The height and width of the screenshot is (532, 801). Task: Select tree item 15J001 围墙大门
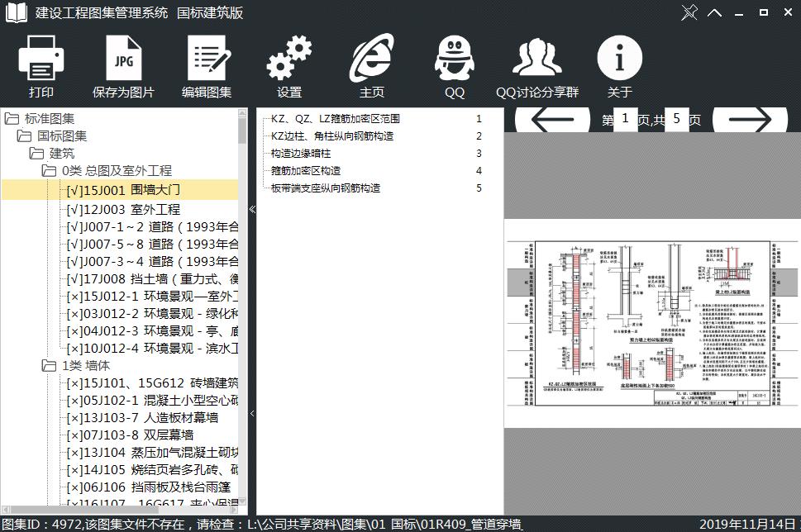123,190
